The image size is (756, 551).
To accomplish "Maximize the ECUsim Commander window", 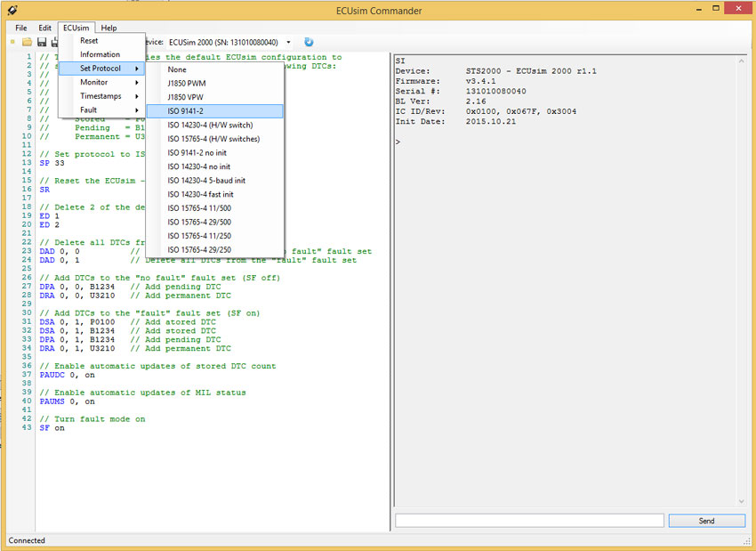I will 716,9.
